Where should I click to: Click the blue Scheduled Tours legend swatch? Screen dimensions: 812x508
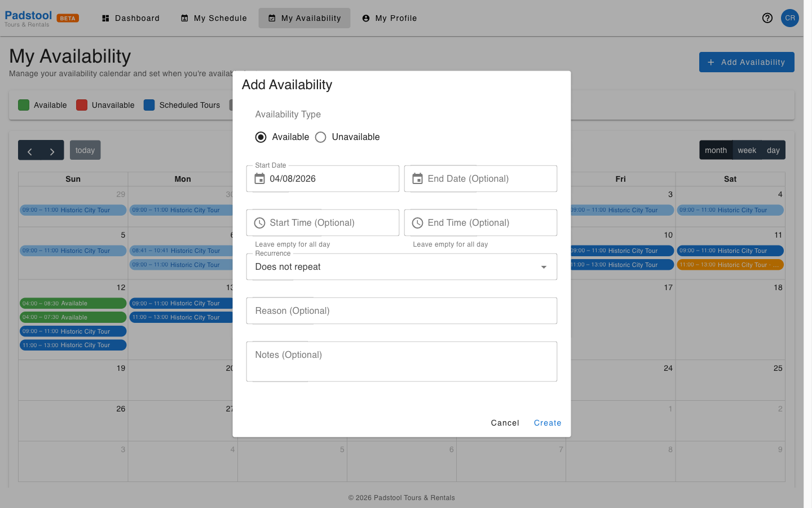tap(149, 105)
